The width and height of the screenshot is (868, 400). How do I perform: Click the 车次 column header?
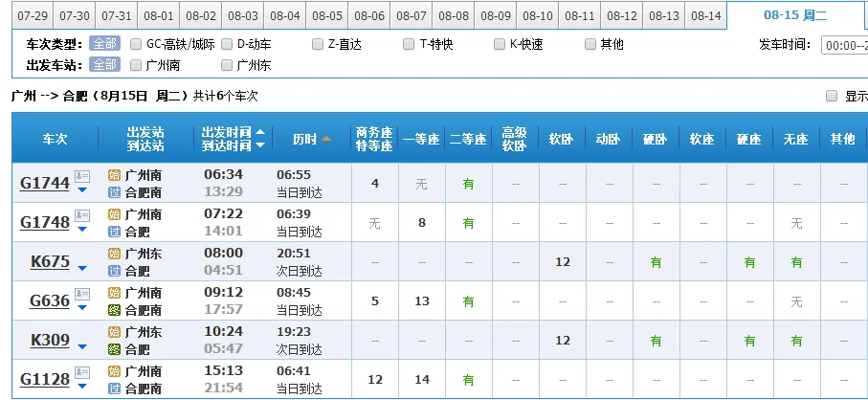55,139
